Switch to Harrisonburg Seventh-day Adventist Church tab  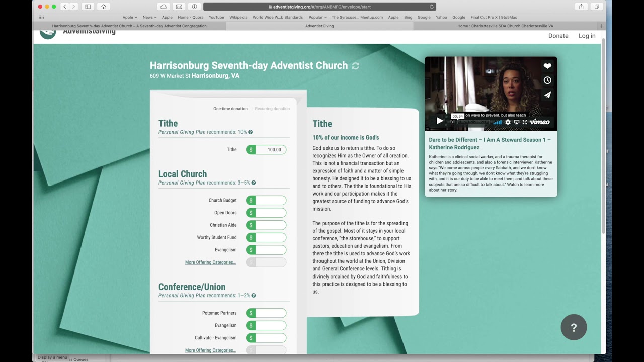[129, 26]
